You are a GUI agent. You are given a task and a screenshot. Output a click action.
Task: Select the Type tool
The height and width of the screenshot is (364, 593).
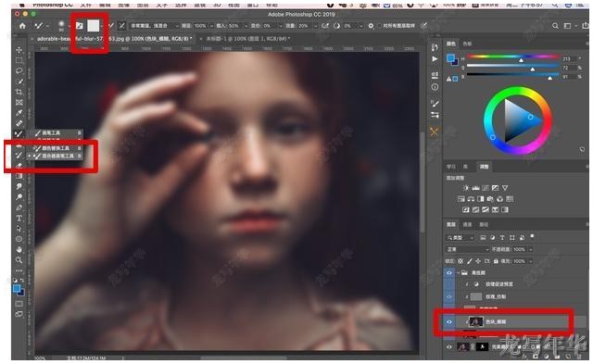click(19, 218)
